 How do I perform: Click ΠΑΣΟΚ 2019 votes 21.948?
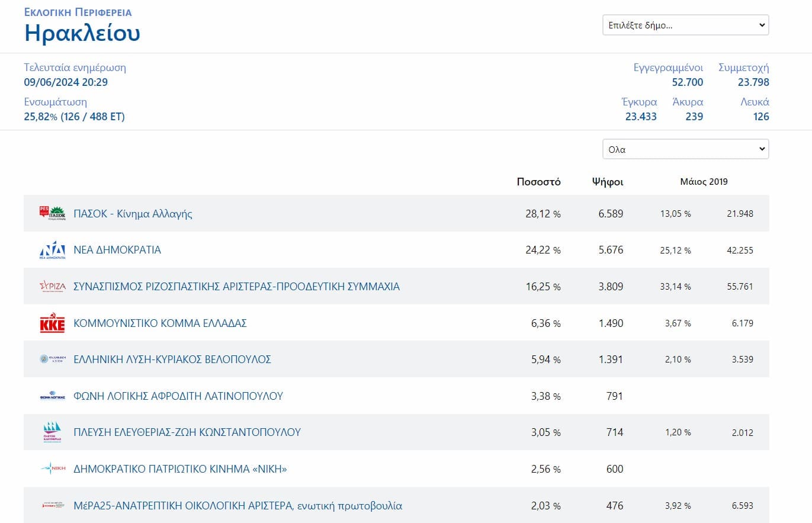[x=740, y=214]
